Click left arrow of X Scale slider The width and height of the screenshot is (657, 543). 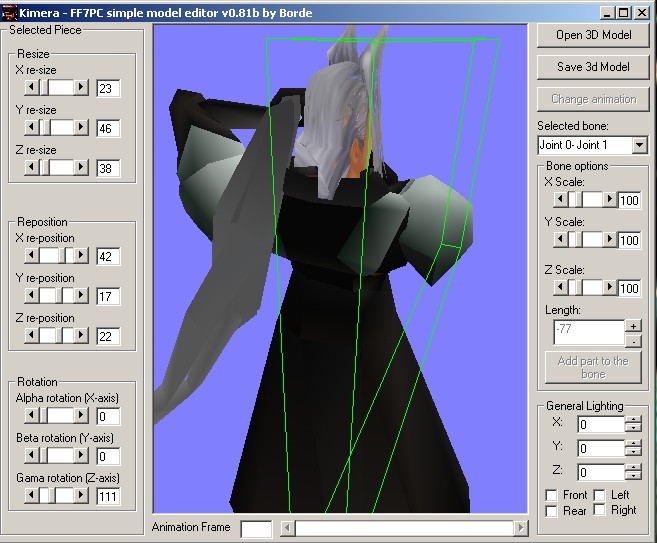point(560,200)
